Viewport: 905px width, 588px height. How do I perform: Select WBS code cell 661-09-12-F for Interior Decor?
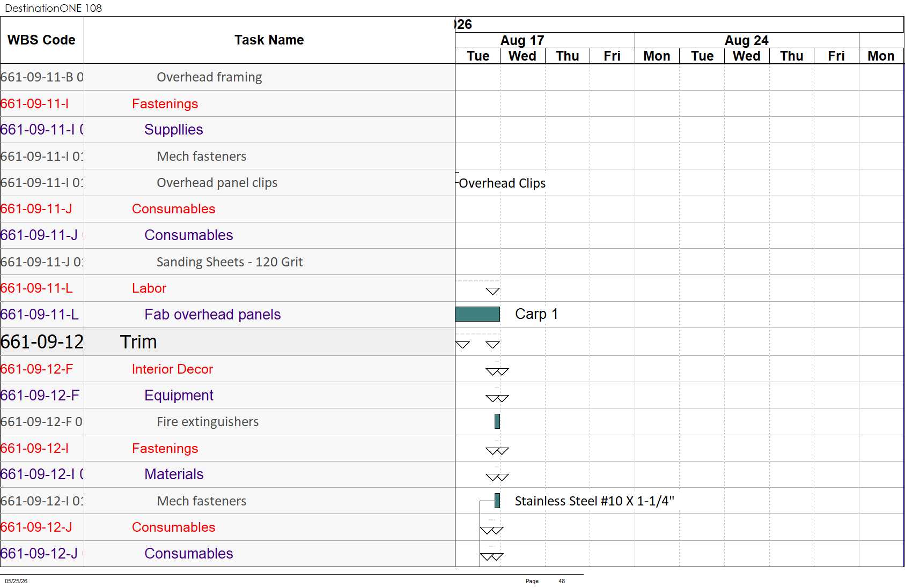coord(42,369)
